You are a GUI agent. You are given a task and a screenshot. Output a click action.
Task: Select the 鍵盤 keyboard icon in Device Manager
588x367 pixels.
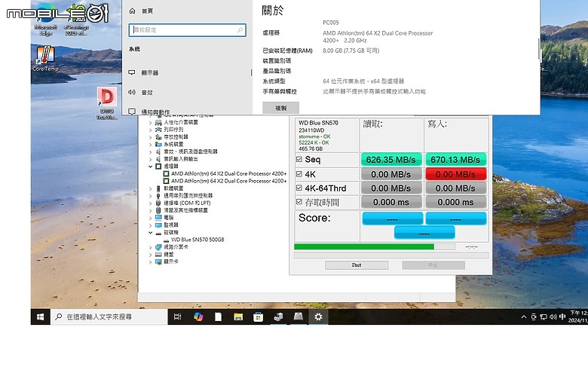[x=158, y=254]
